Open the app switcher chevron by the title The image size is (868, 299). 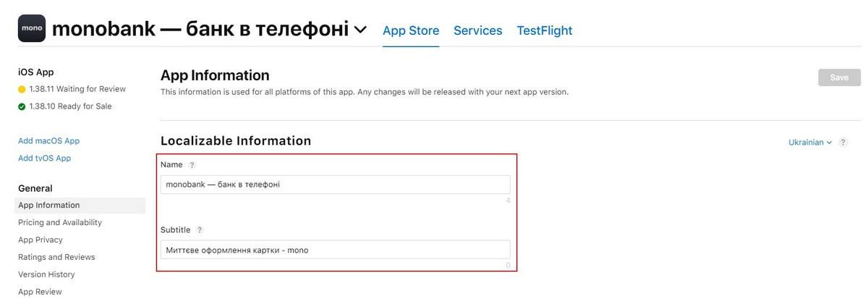click(361, 30)
